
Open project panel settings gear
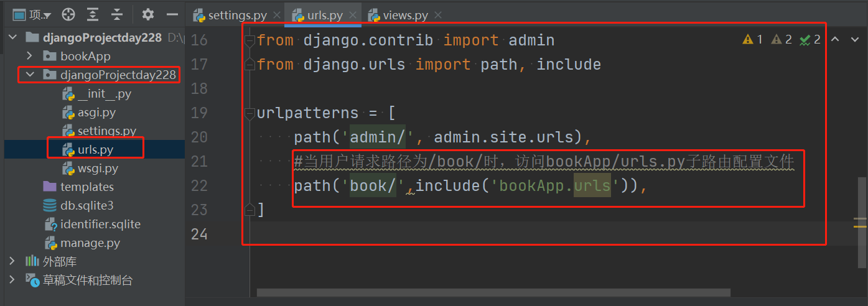tap(147, 14)
